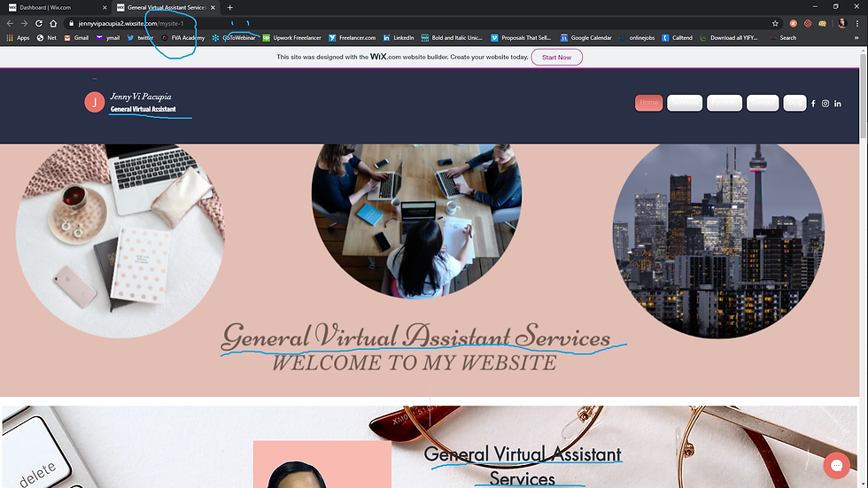Image resolution: width=868 pixels, height=488 pixels.
Task: Click the round J logo avatar
Action: coord(95,103)
